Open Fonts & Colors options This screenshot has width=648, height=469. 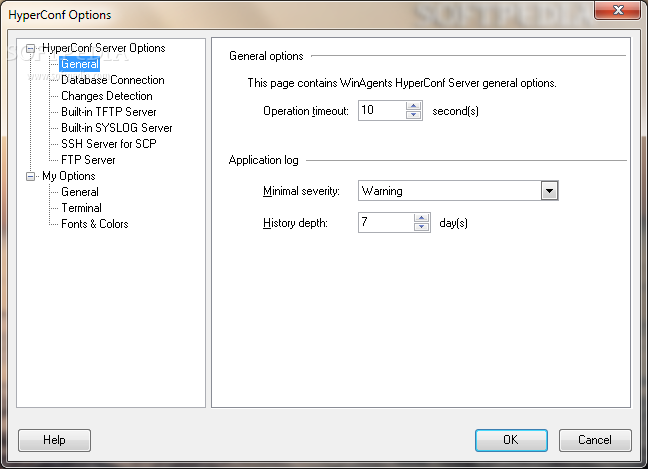pos(95,224)
